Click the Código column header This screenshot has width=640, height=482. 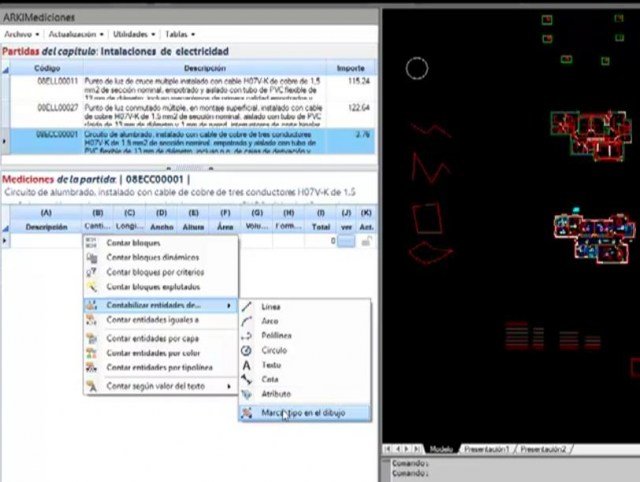click(x=47, y=68)
